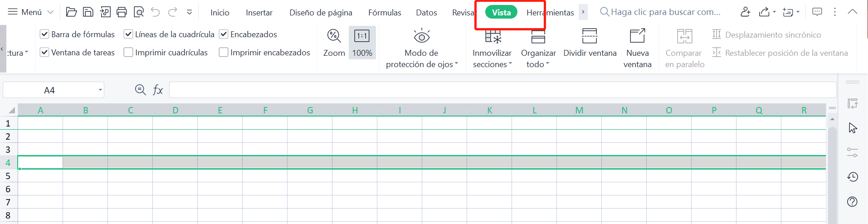Uncheck Barra de fórmulas checkbox
Image resolution: width=868 pixels, height=224 pixels.
click(44, 34)
